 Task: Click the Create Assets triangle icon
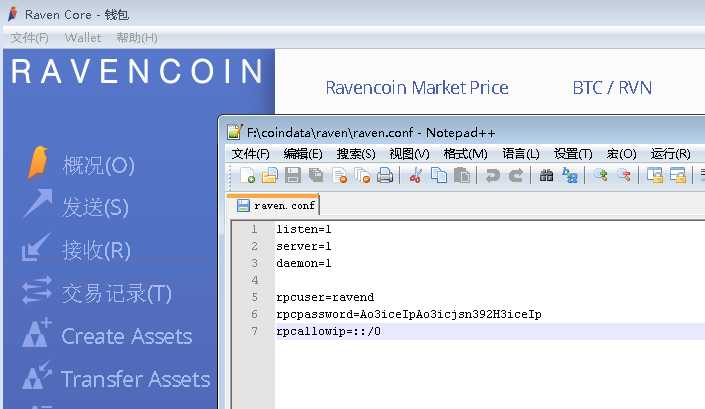tap(37, 333)
